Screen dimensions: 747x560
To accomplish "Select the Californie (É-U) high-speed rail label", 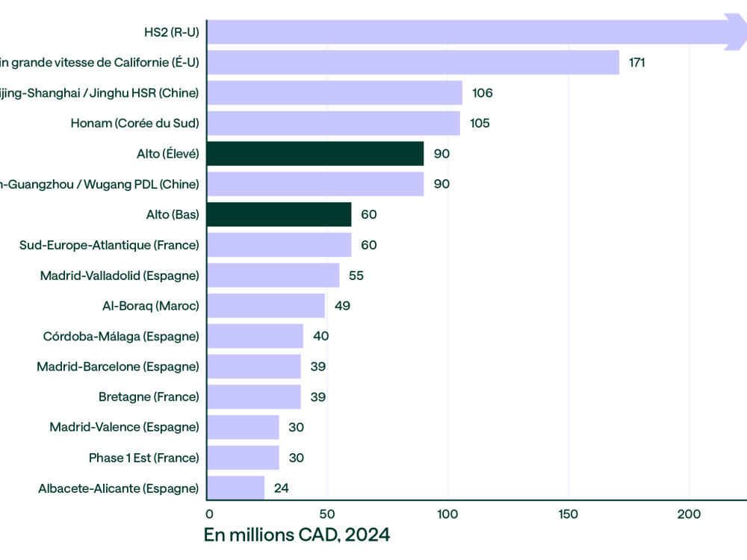I will tap(99, 63).
